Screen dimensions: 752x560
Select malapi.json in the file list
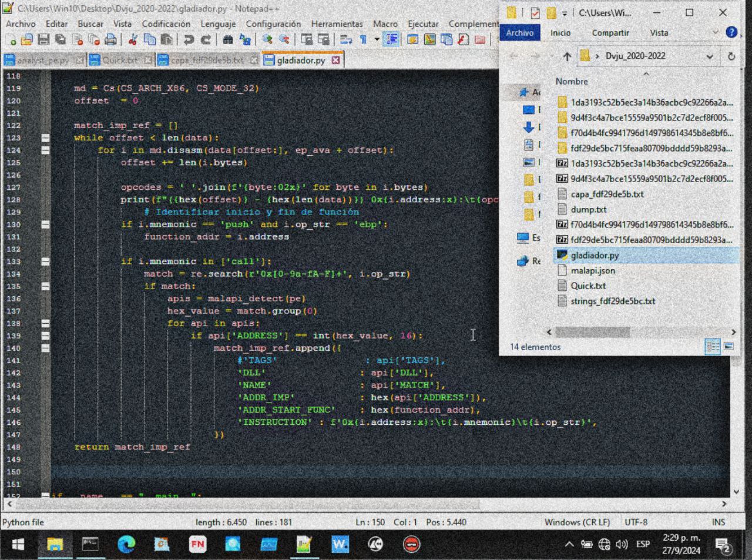click(595, 270)
